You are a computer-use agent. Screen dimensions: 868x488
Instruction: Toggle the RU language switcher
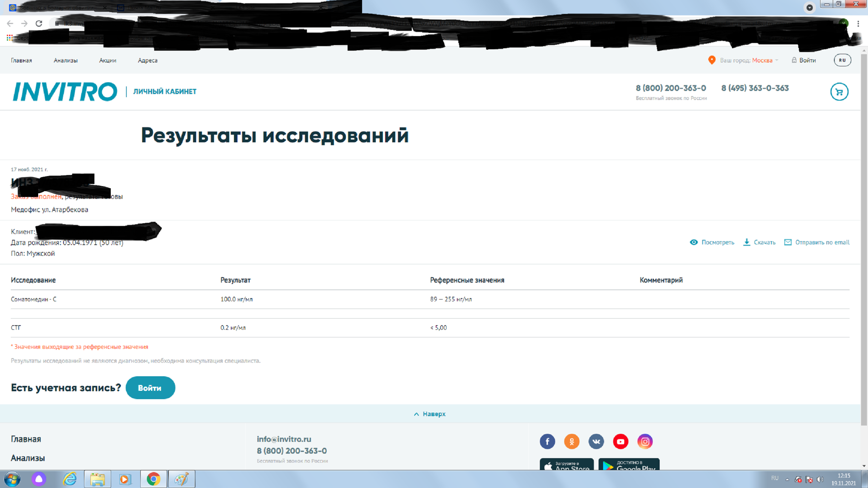842,60
